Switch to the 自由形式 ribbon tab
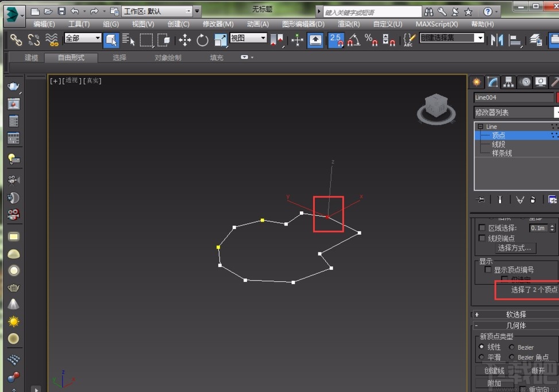Viewport: 559px width, 392px height. point(70,57)
